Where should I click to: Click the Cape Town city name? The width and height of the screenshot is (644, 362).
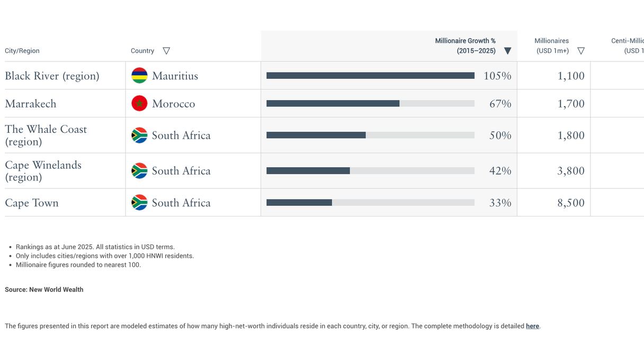(x=32, y=203)
